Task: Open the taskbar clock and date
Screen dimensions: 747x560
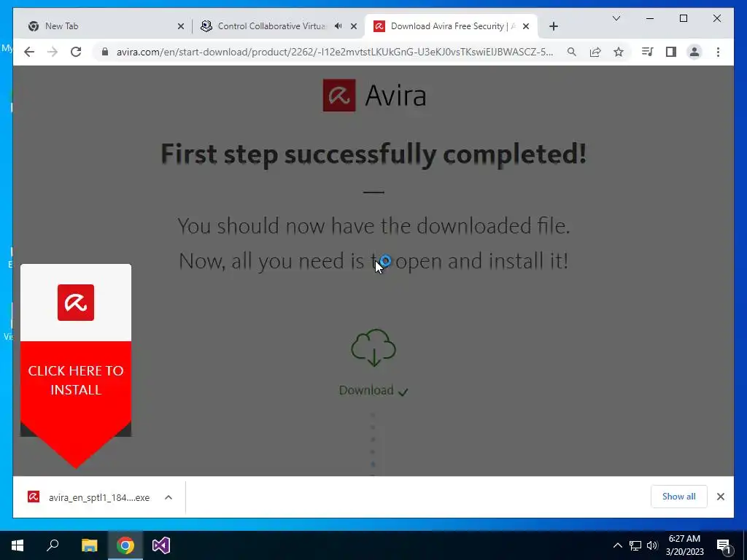Action: pos(684,545)
